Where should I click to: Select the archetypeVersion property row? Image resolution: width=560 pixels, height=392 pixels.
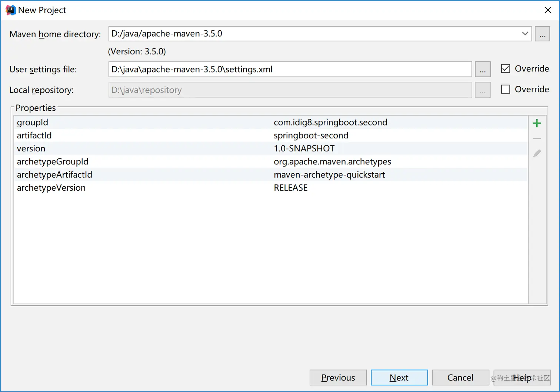pos(271,188)
